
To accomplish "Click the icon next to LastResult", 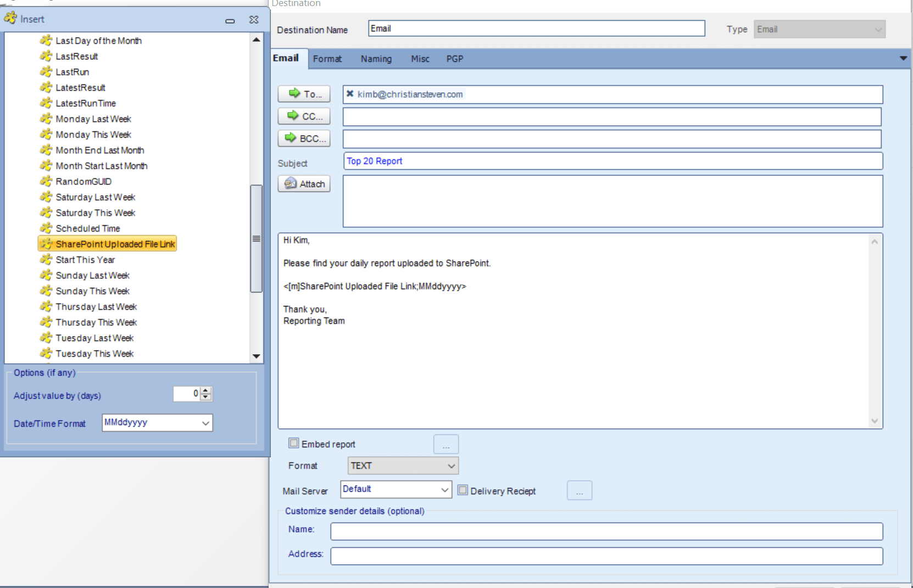I will pyautogui.click(x=46, y=56).
